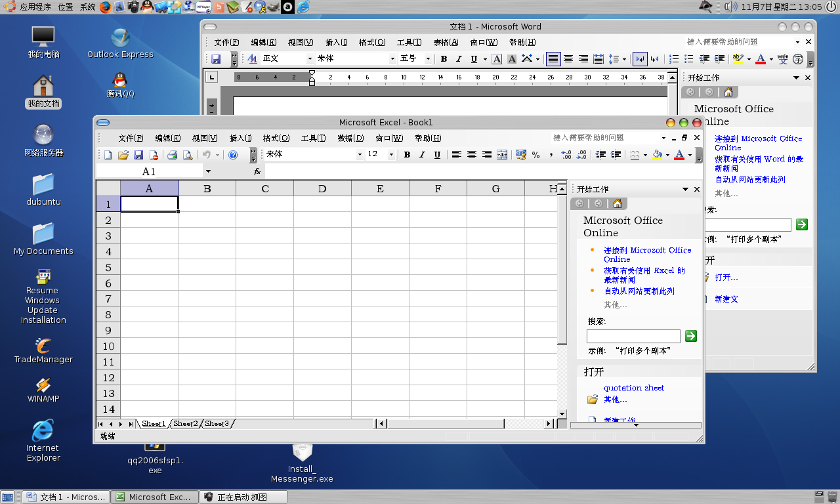Open Word 表格 menu
Screen dimensions: 840x504
[446, 42]
